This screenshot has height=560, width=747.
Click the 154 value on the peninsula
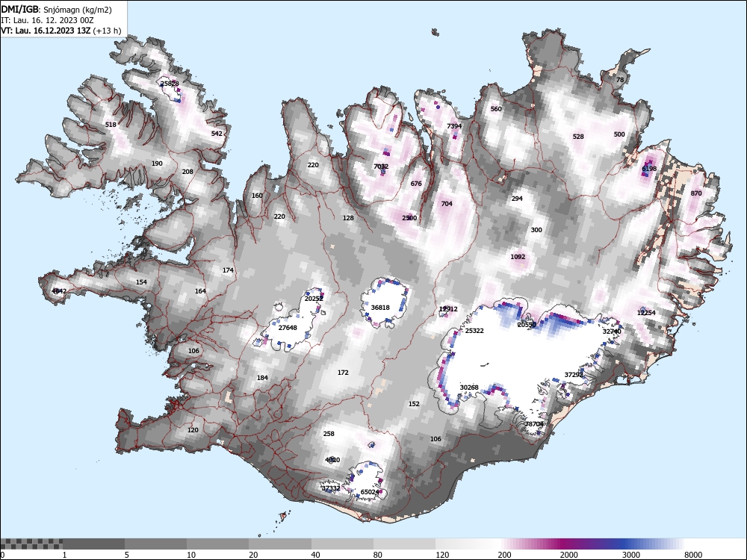(141, 282)
